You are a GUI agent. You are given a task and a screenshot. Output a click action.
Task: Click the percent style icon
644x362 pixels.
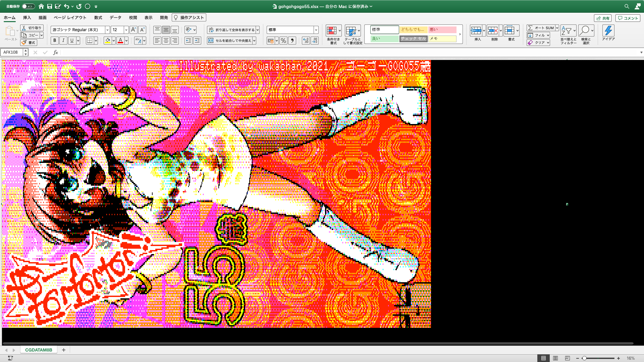[x=283, y=41]
